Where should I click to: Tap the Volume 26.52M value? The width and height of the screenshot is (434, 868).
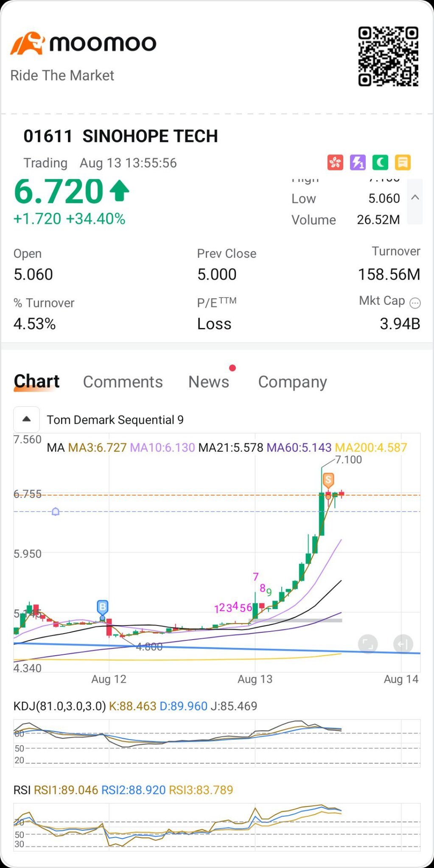pyautogui.click(x=378, y=220)
